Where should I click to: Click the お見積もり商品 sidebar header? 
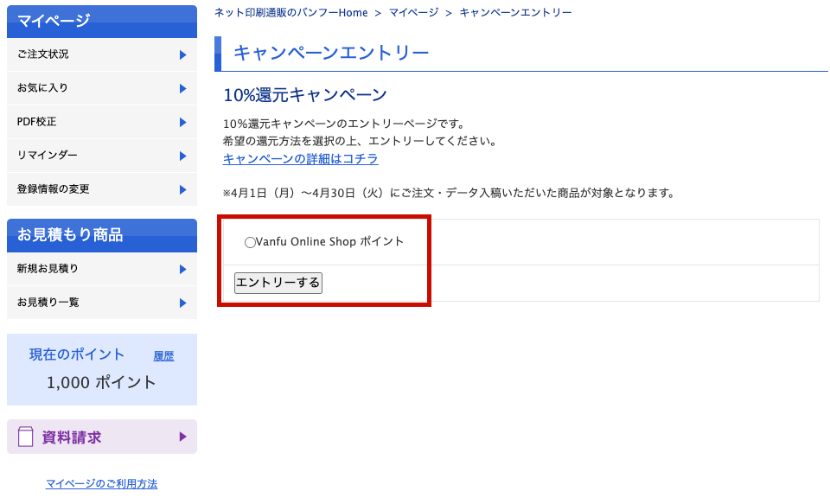pyautogui.click(x=102, y=235)
